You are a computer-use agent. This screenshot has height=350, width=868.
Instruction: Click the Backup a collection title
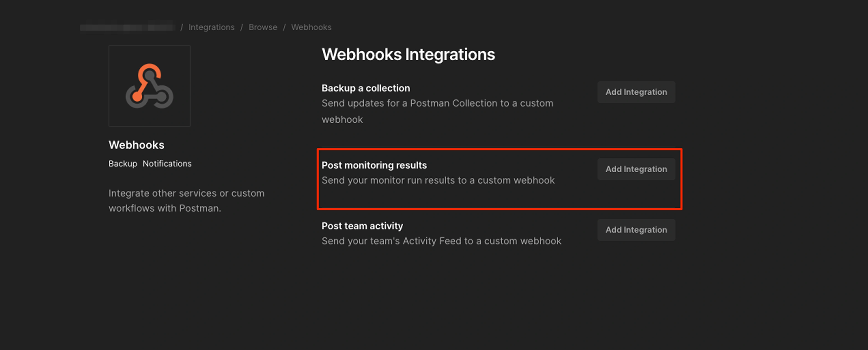366,88
